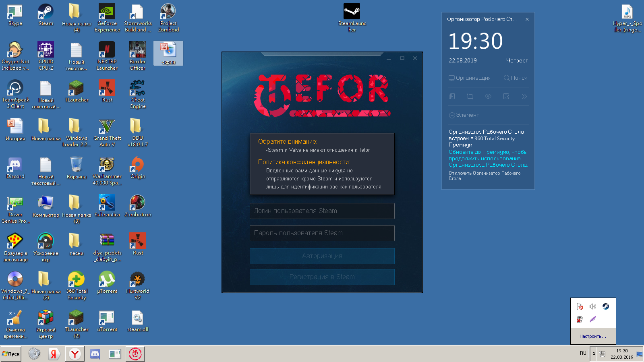
Task: Expand more tools with double chevron
Action: coord(524,96)
